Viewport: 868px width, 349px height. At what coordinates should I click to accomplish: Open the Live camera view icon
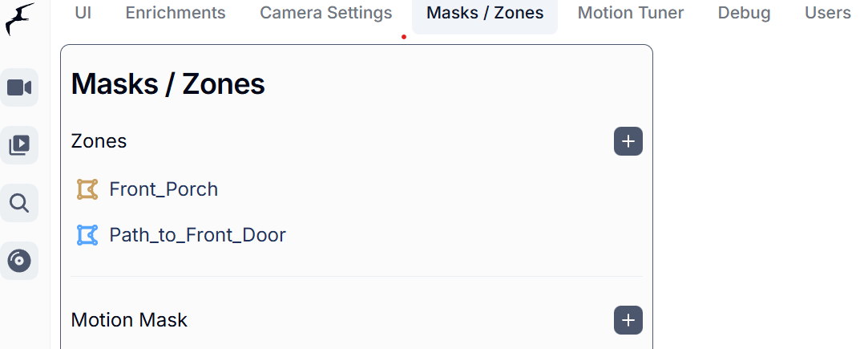click(19, 87)
